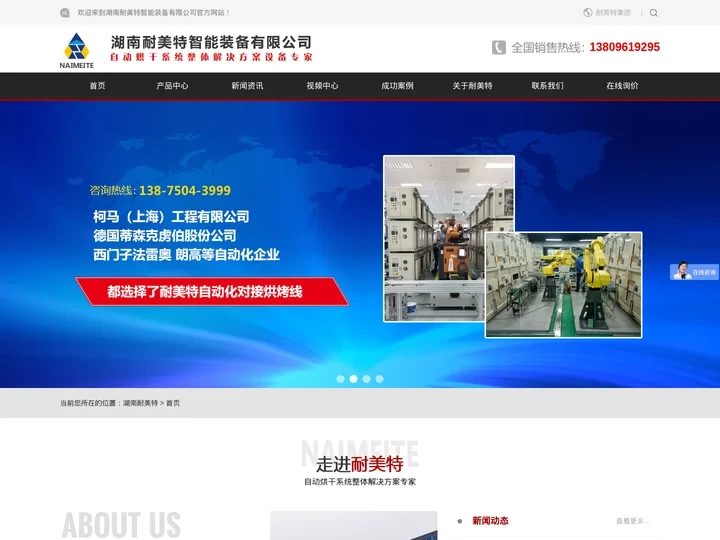Open 视频中心 menu item
Image resolution: width=720 pixels, height=540 pixels.
tap(322, 86)
